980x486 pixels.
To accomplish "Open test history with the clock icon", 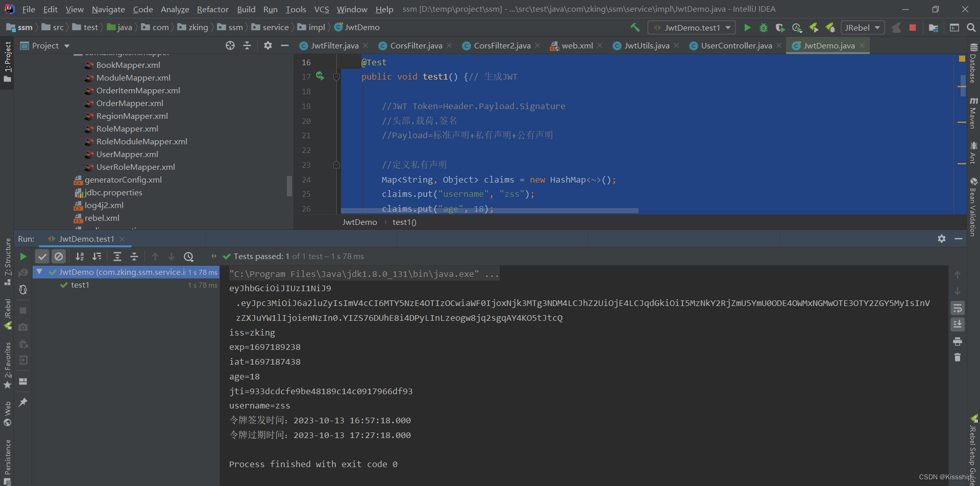I will [189, 257].
